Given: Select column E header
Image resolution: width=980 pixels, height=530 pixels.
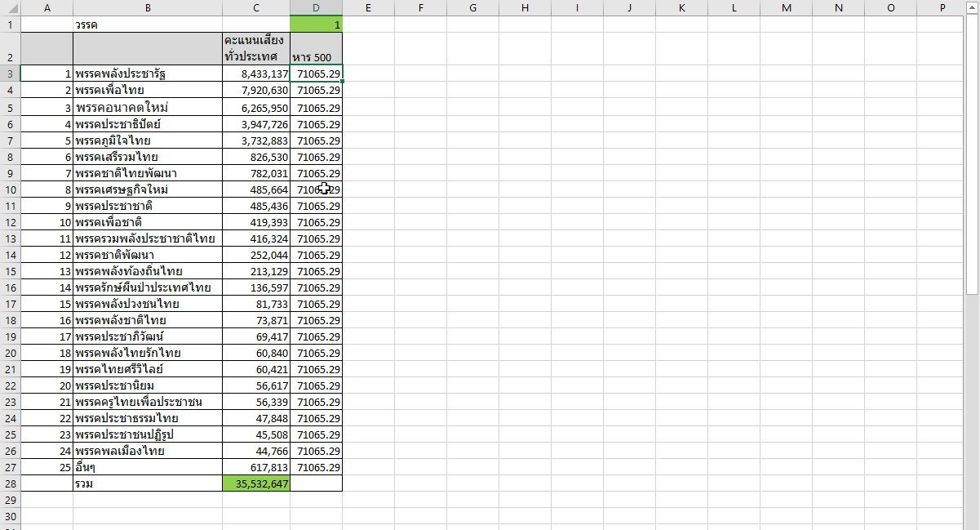Looking at the screenshot, I should tap(369, 7).
